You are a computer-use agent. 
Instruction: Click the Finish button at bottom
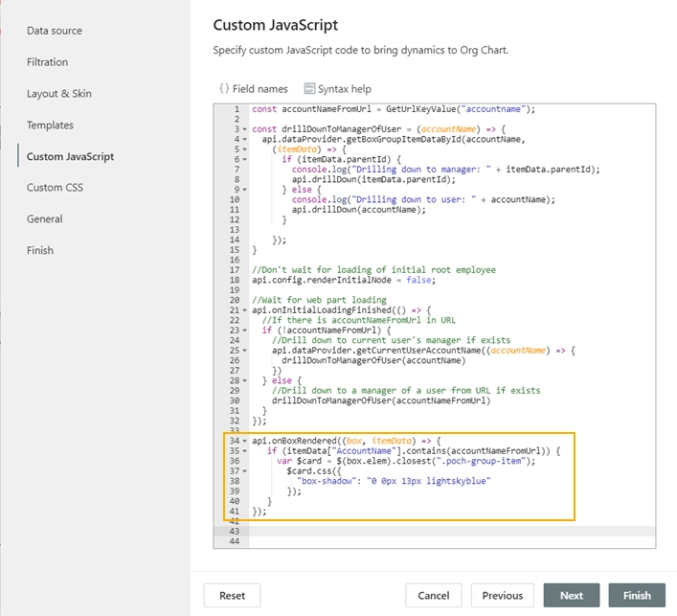tap(637, 595)
